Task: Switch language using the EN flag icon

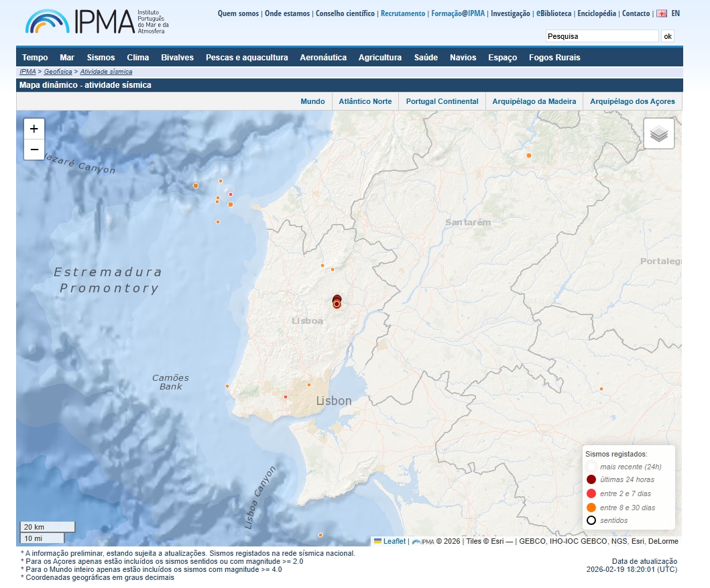Action: [x=661, y=13]
